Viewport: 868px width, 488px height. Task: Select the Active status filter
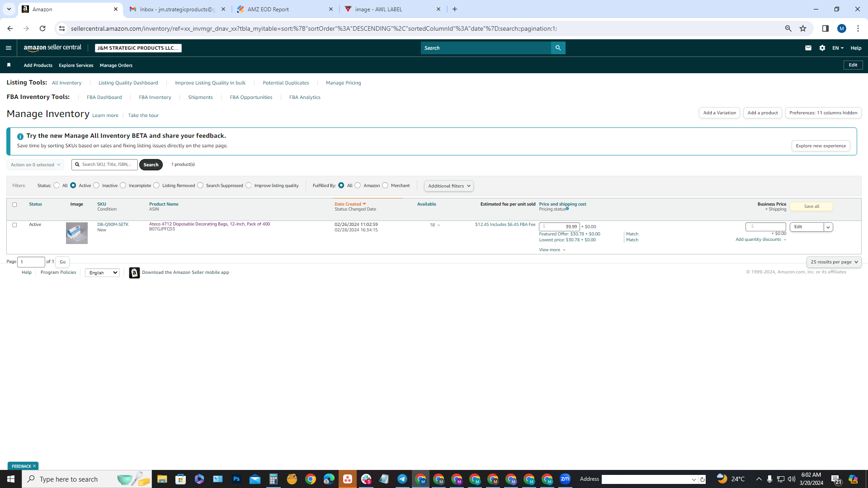(73, 185)
